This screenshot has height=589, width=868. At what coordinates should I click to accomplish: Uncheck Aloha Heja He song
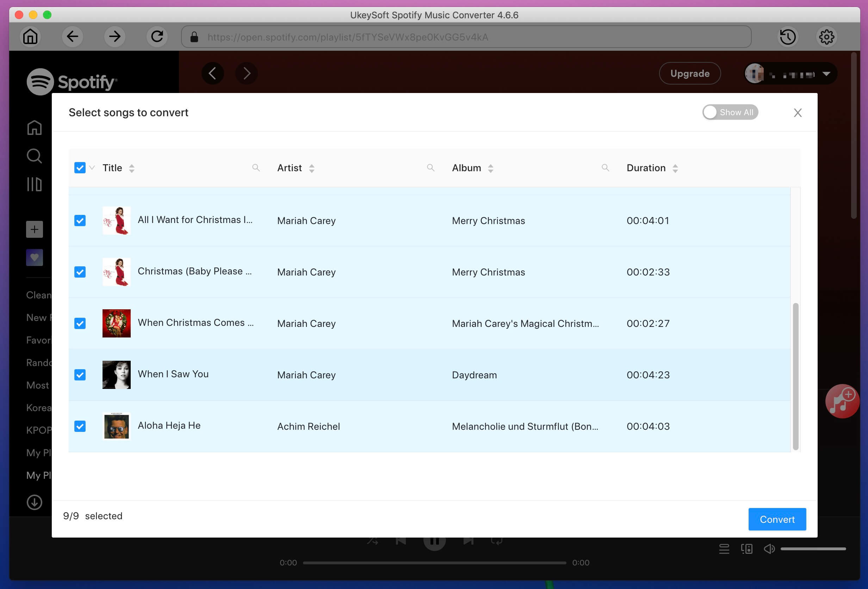[x=80, y=426]
